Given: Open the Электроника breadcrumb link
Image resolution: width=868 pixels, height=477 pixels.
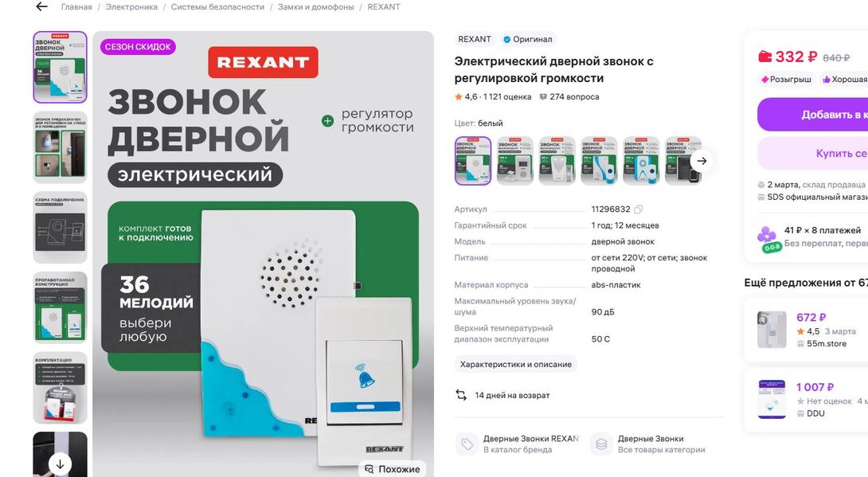Looking at the screenshot, I should [131, 7].
